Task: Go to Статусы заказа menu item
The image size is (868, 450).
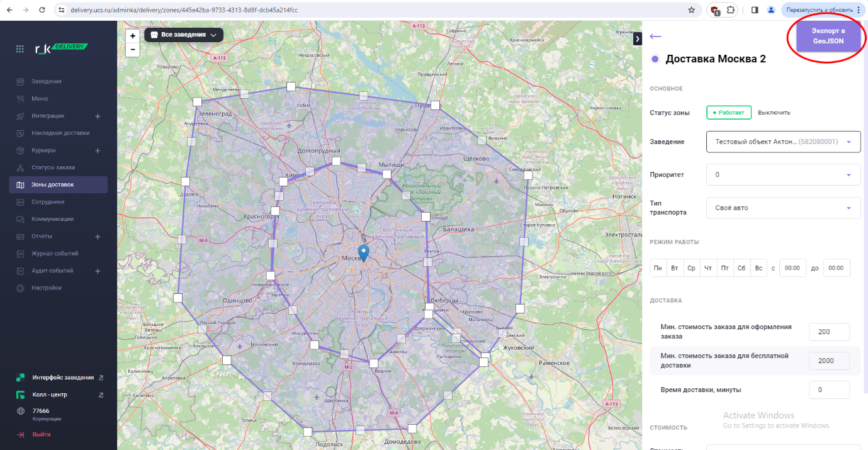Action: 53,167
